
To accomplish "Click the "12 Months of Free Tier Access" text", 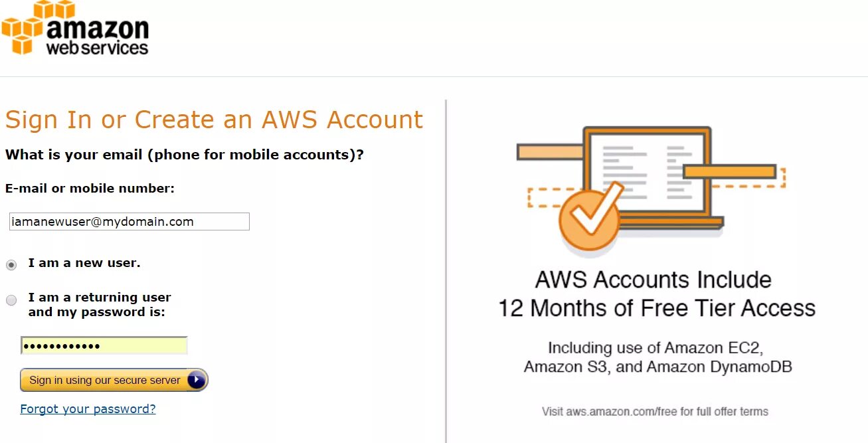I will pyautogui.click(x=656, y=308).
